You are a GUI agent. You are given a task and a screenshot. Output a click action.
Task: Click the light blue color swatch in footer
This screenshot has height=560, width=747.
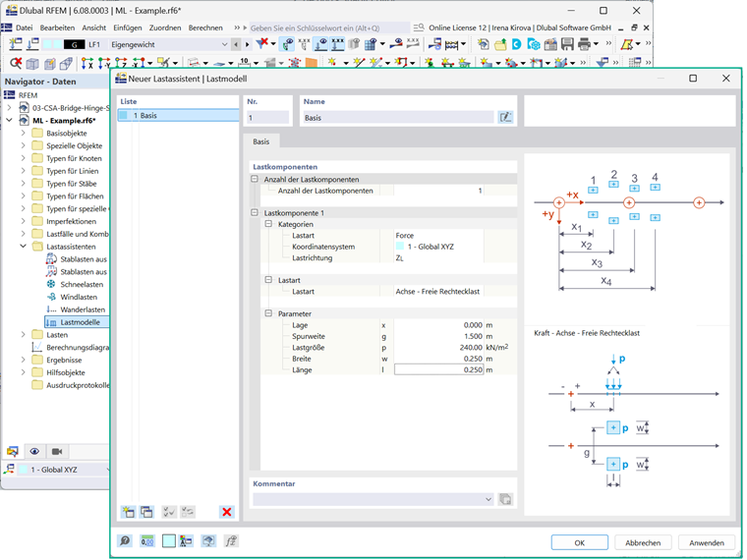click(169, 541)
